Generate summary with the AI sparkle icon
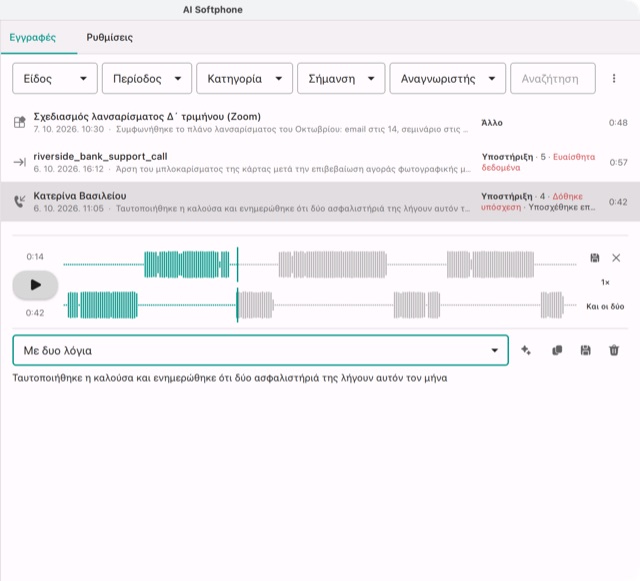Viewport: 640px width, 581px height. (526, 350)
